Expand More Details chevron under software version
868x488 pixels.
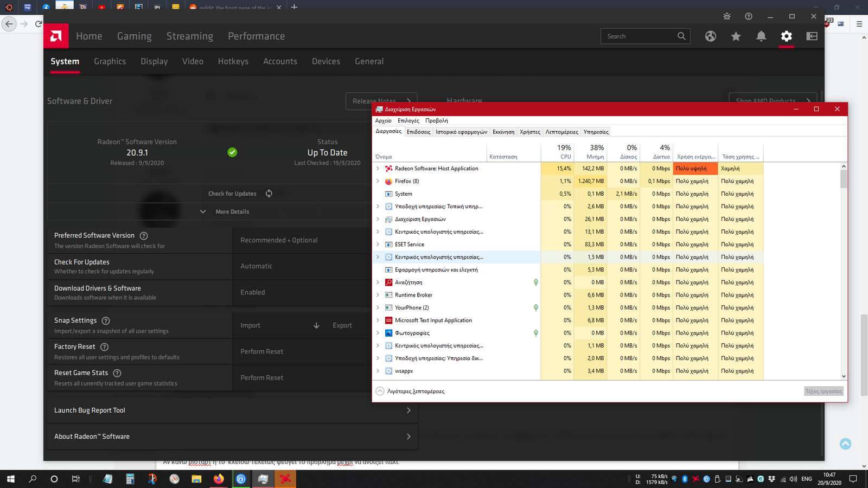203,212
